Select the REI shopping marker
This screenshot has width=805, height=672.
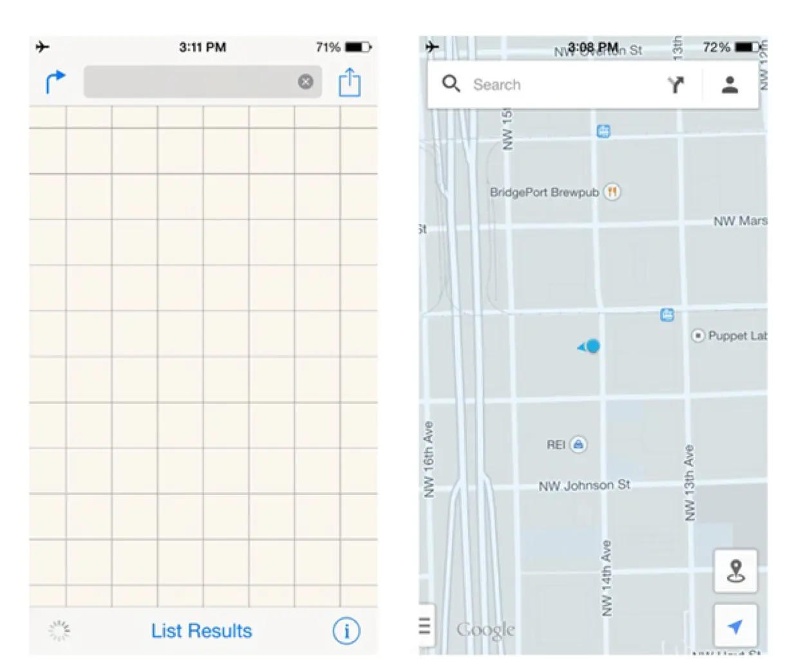tap(578, 444)
